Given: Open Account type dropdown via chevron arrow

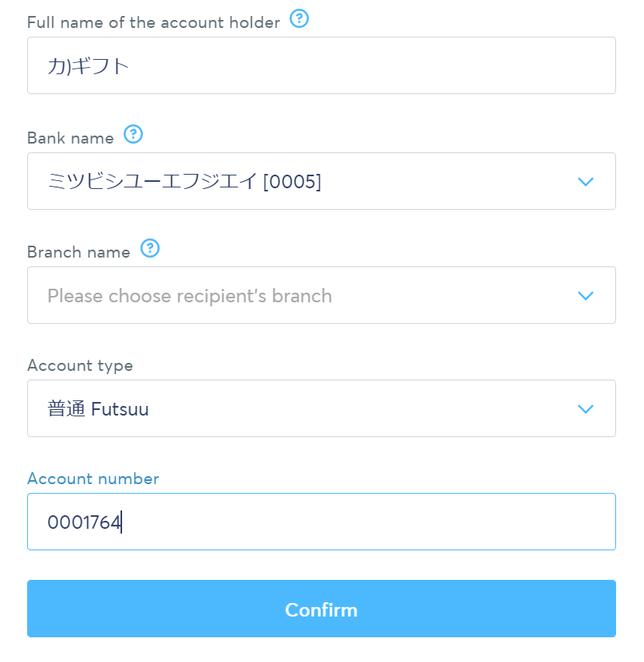Looking at the screenshot, I should tap(586, 409).
